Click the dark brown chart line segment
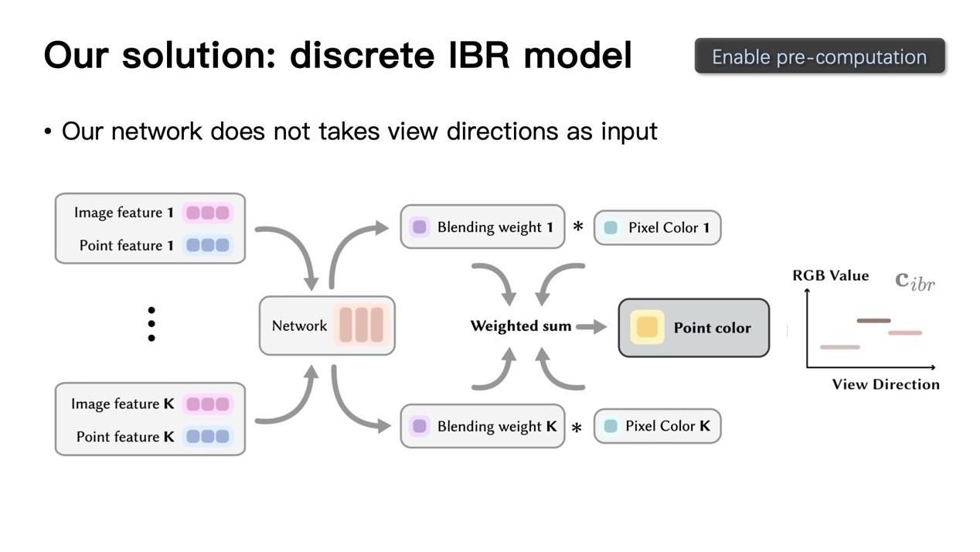The image size is (980, 552). coord(873,320)
